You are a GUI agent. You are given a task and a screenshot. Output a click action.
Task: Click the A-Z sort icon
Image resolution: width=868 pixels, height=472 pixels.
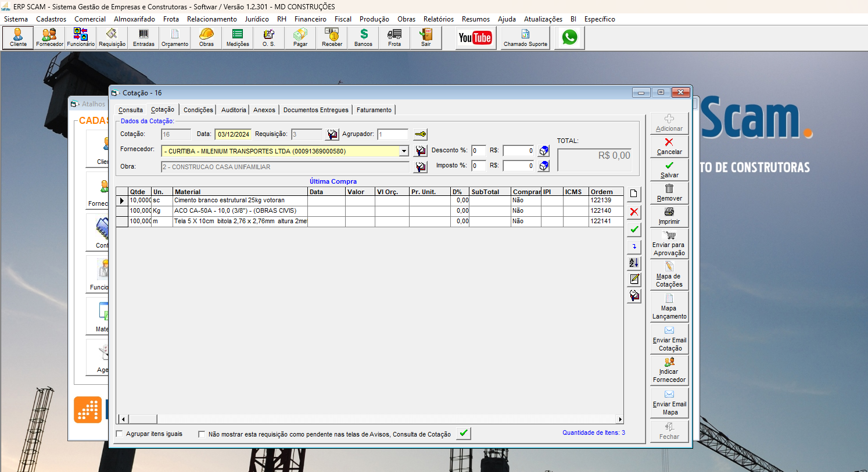pyautogui.click(x=634, y=263)
